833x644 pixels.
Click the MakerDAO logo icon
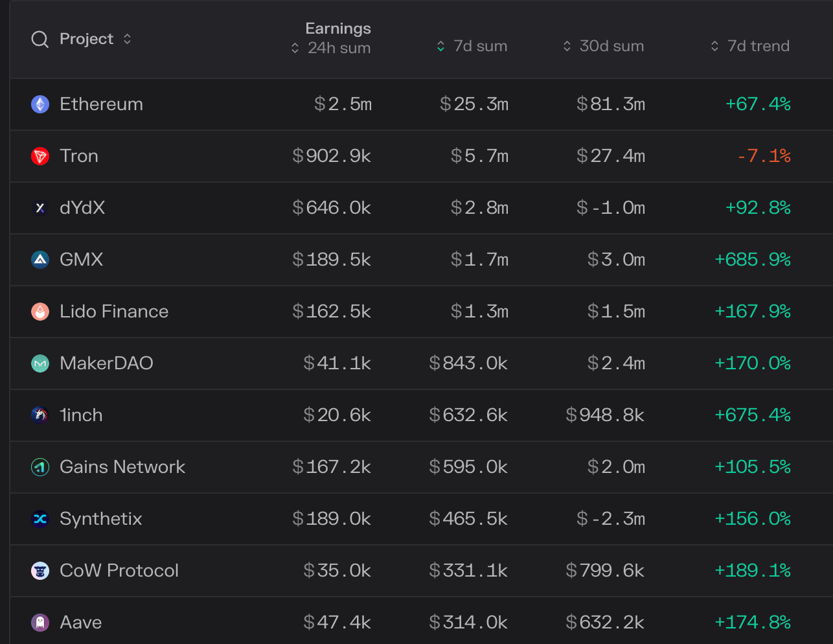[x=40, y=363]
